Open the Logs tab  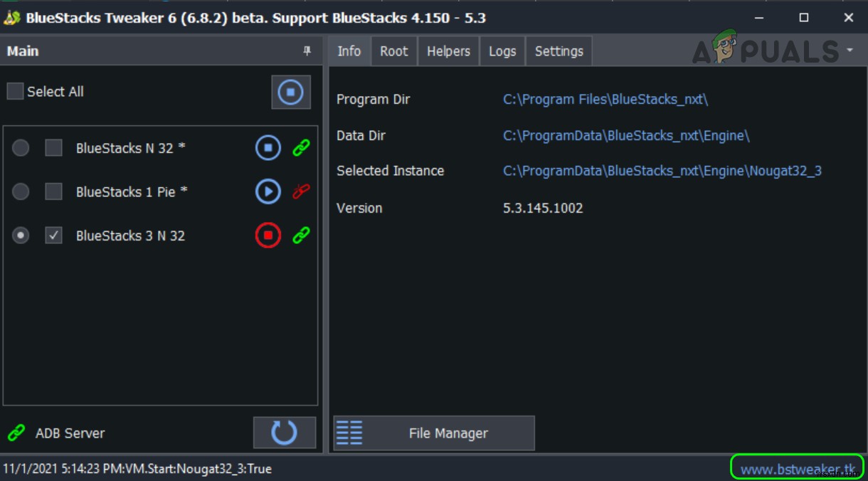tap(502, 51)
